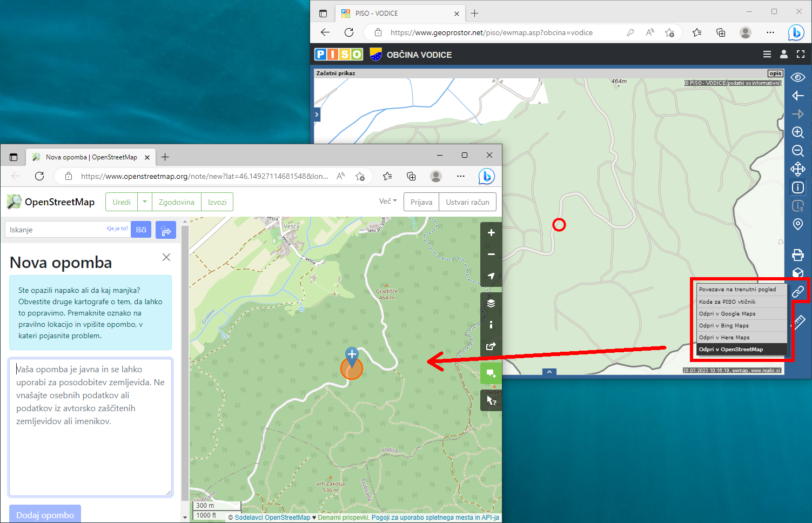812x523 pixels.
Task: Open the Več dropdown menu
Action: 388,201
